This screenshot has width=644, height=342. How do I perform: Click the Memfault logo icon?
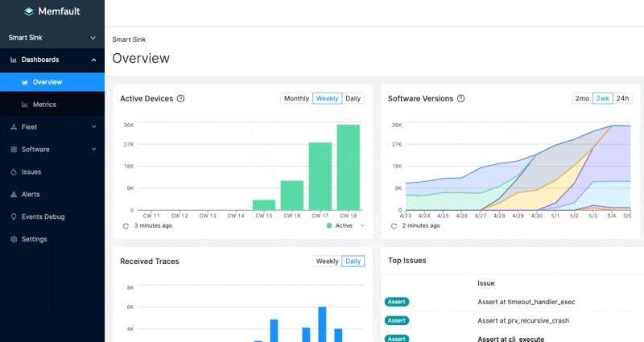pos(29,12)
